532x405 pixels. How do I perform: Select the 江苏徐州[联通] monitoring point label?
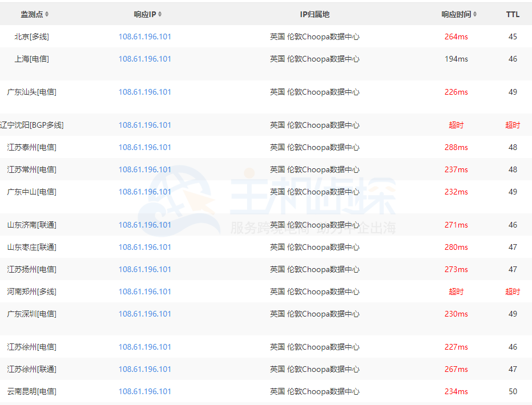[32, 369]
